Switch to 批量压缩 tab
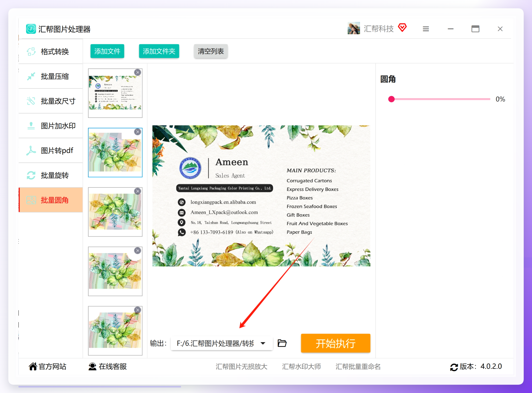 tap(51, 76)
